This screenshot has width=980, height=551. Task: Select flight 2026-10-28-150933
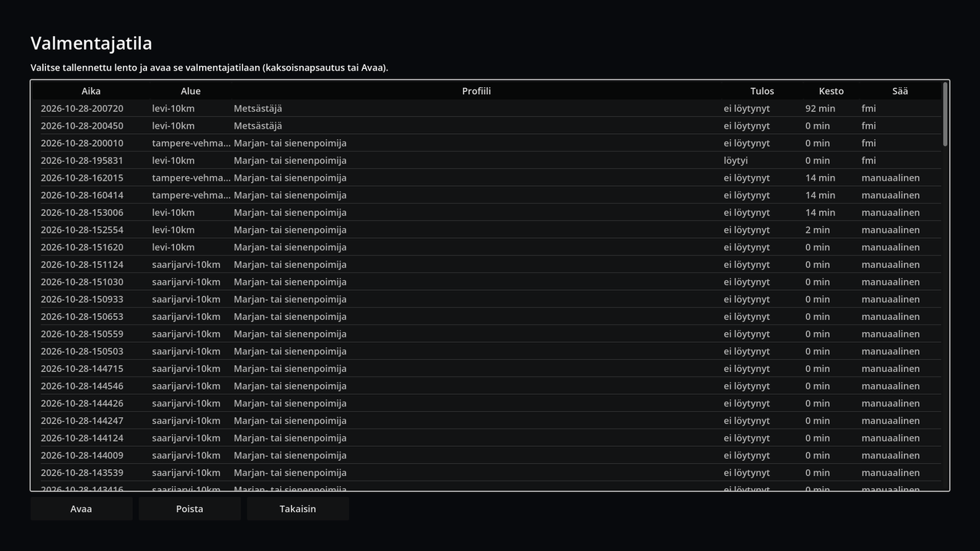tap(491, 299)
